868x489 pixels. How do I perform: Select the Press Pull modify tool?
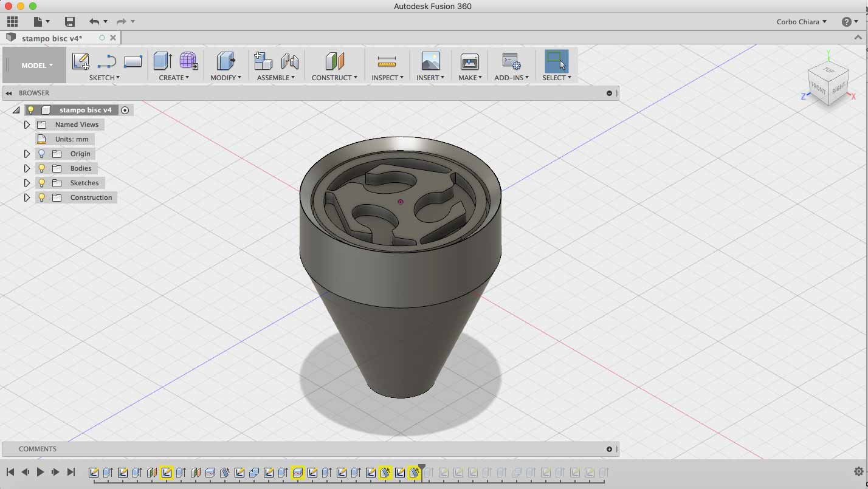226,61
